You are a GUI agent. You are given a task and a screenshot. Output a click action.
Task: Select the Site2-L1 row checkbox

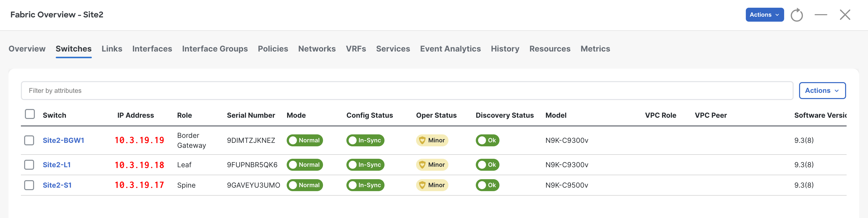(29, 165)
